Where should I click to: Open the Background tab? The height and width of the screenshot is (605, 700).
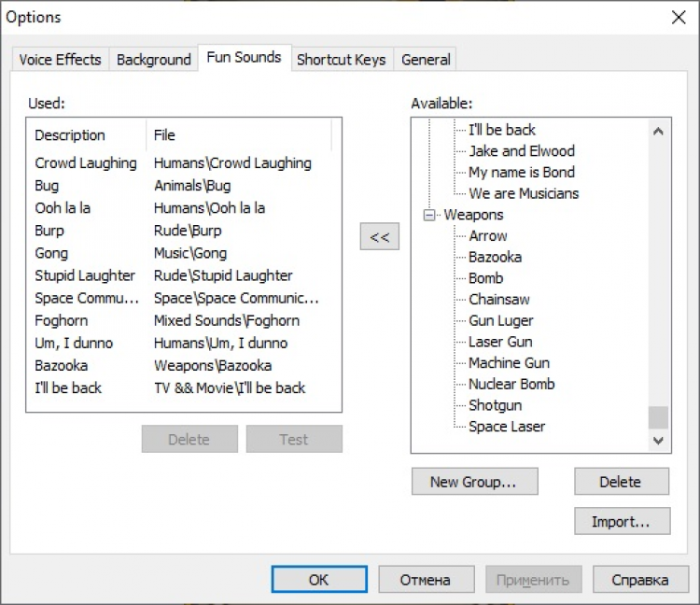pos(153,60)
